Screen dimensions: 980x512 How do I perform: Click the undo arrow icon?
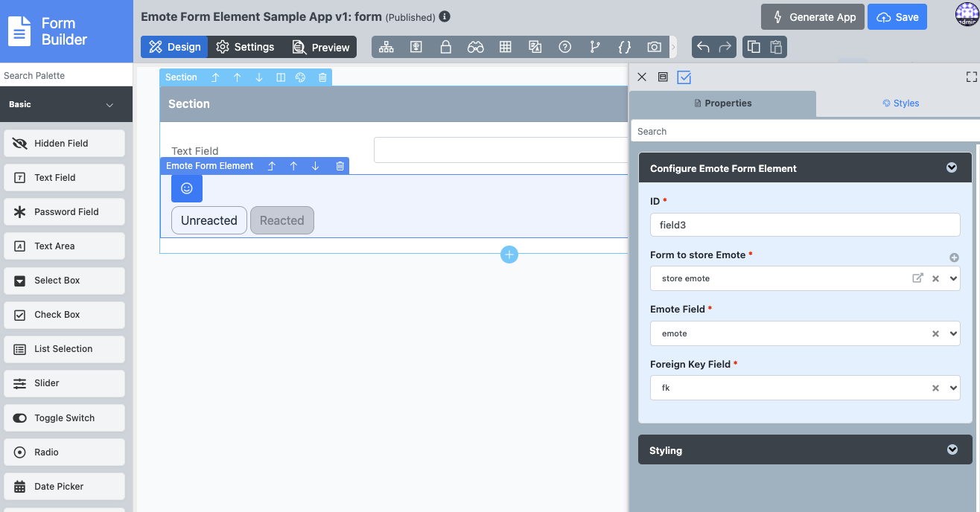[x=703, y=47]
